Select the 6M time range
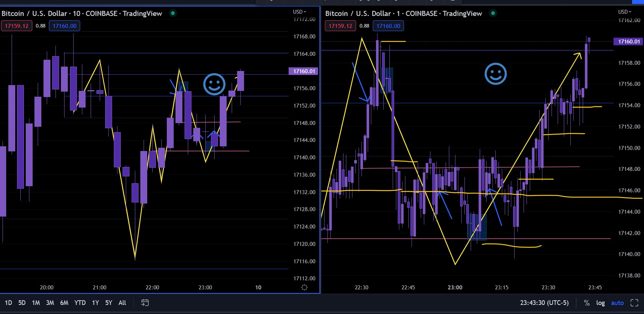Viewport: 644px width, 314px height. [x=64, y=303]
